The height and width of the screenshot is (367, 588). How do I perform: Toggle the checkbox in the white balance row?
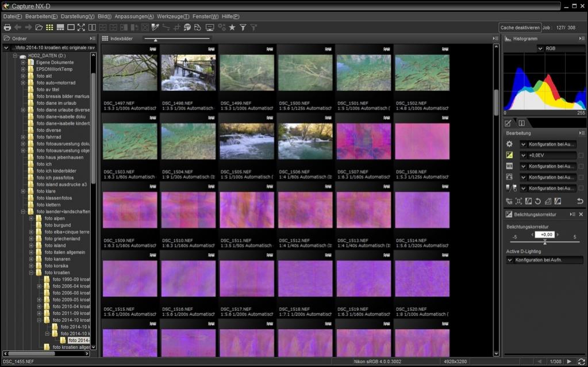coord(581,166)
